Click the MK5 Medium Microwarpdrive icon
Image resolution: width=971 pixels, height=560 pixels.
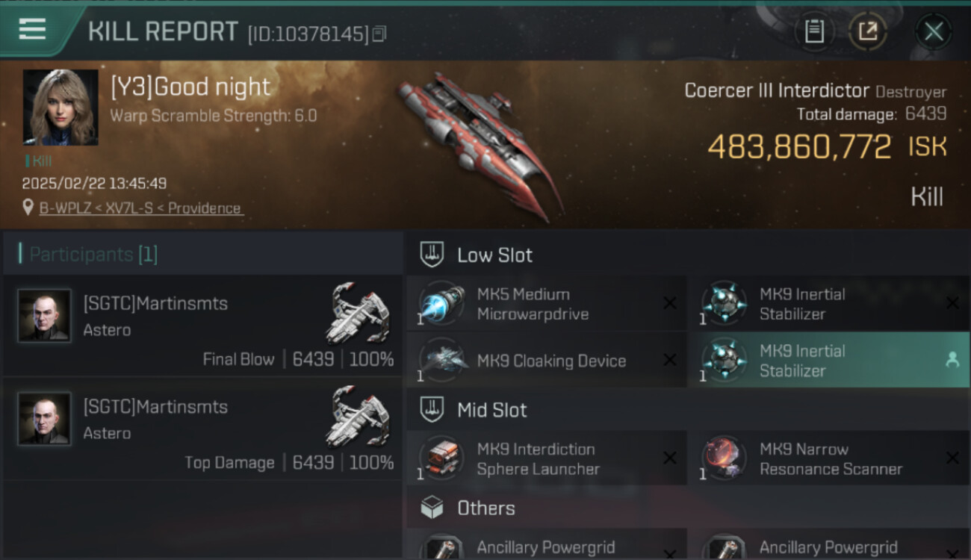pyautogui.click(x=442, y=304)
